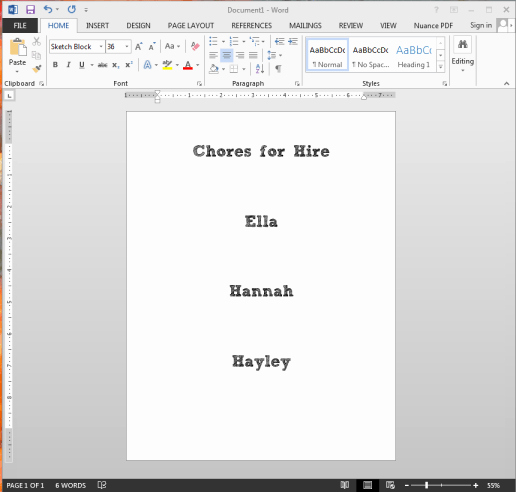Expand the Styles gallery more arrow

(441, 67)
